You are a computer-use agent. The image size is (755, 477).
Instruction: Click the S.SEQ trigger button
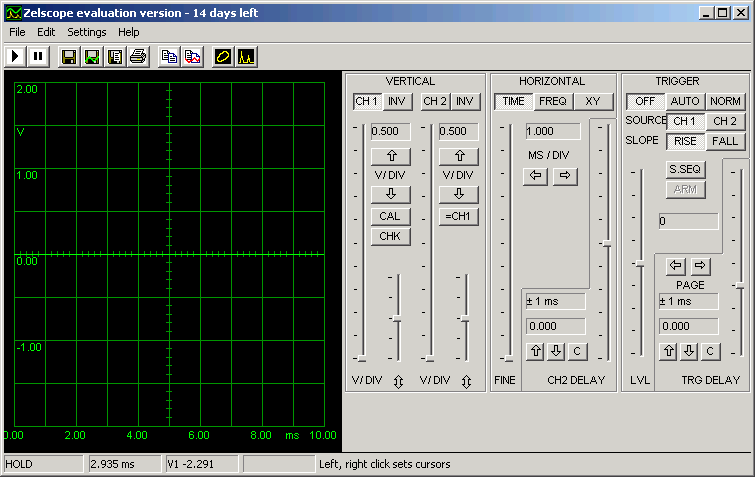685,169
